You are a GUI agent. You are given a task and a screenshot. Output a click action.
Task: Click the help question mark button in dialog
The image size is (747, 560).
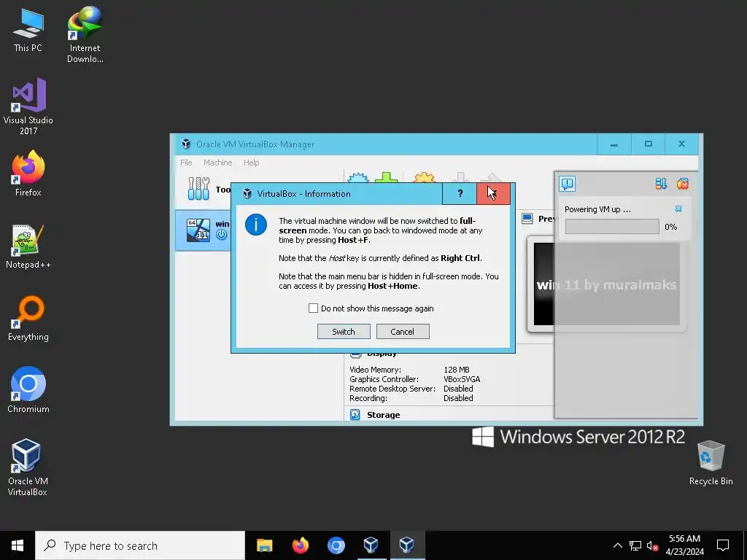460,193
